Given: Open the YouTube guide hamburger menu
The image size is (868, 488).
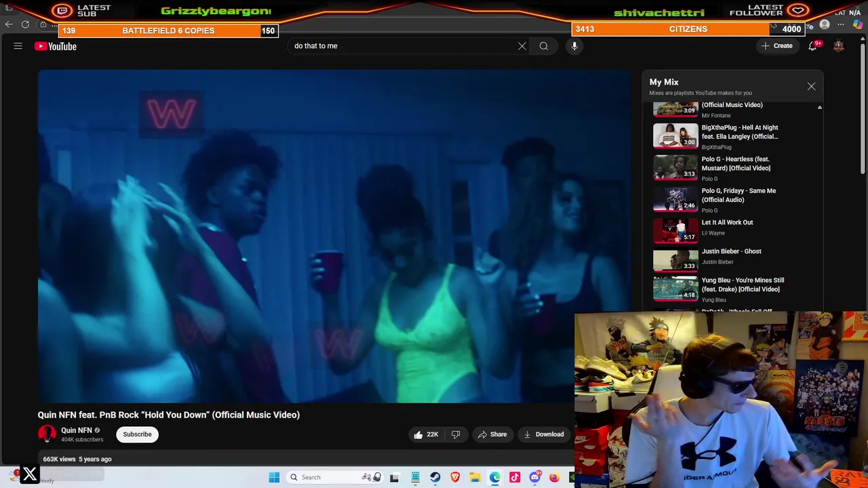Looking at the screenshot, I should [x=18, y=46].
